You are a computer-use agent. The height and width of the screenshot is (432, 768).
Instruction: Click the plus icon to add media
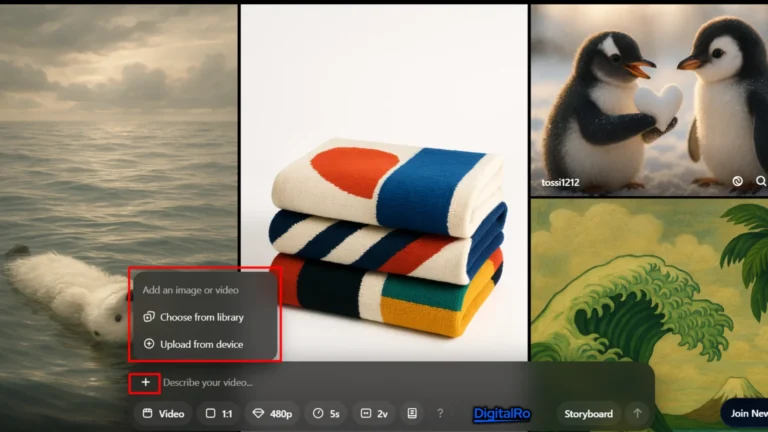145,382
